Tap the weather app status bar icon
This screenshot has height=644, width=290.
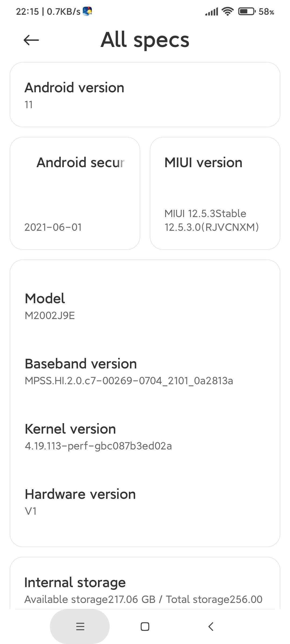[87, 11]
